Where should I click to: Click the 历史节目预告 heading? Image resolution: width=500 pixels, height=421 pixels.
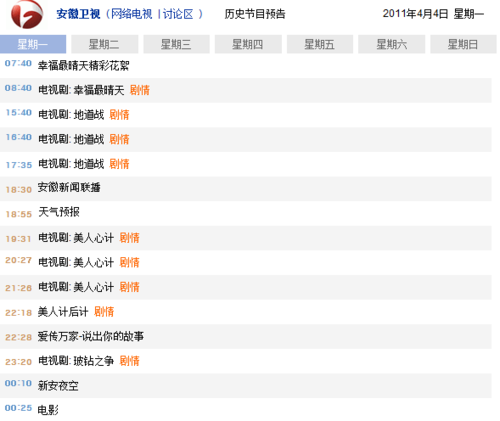coord(255,14)
